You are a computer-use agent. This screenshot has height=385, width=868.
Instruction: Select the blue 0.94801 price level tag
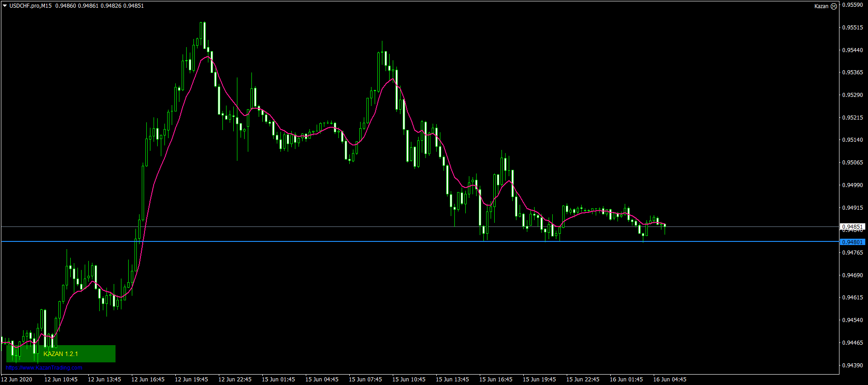(853, 242)
